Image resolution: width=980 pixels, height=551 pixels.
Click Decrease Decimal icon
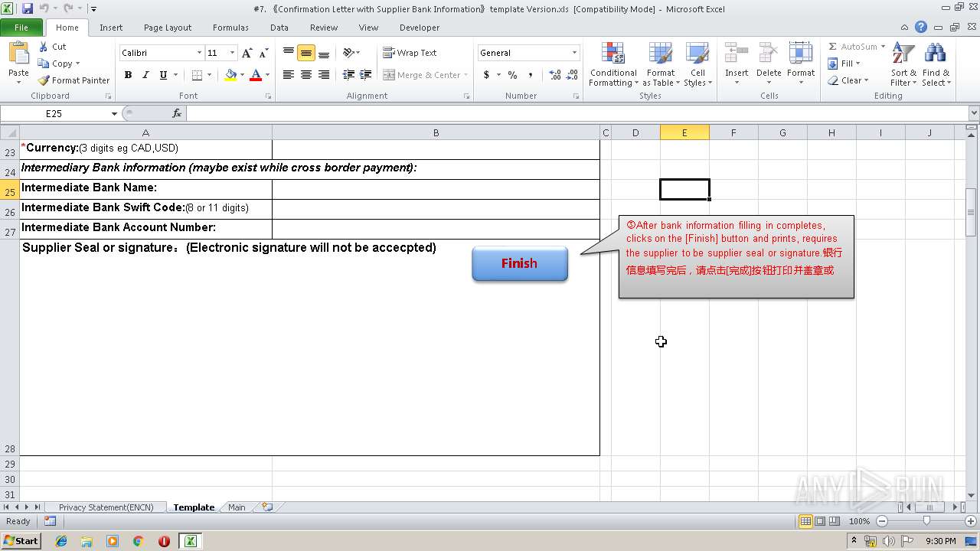pos(573,75)
